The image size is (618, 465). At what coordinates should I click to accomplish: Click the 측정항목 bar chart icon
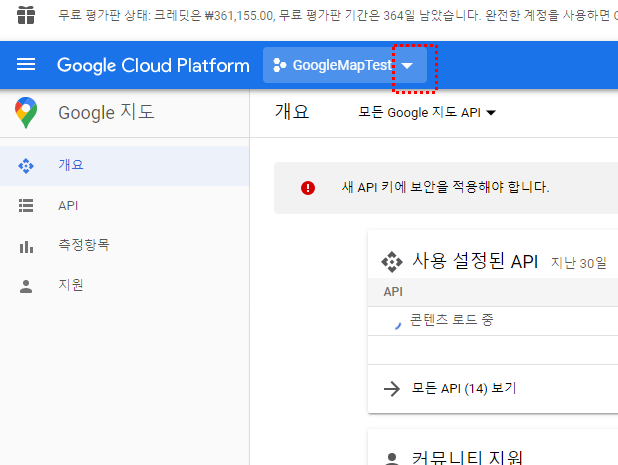click(x=26, y=247)
